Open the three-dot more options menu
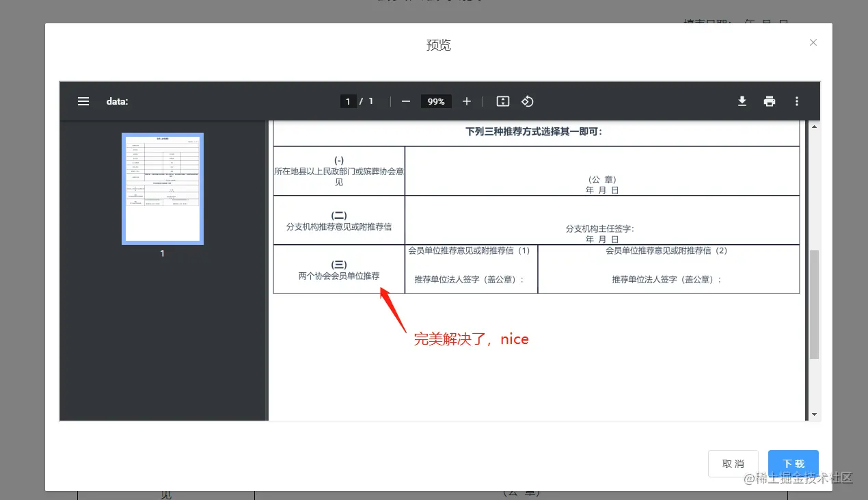Image resolution: width=868 pixels, height=500 pixels. (797, 101)
